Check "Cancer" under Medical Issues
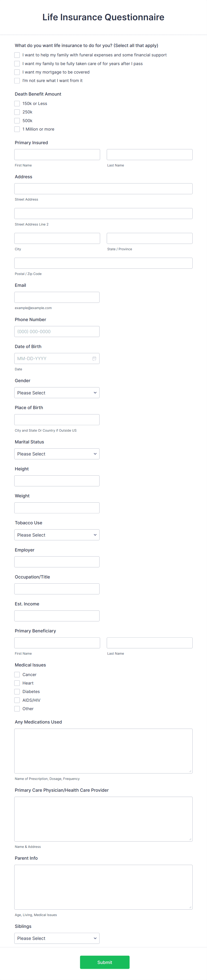207x980 pixels. (17, 675)
